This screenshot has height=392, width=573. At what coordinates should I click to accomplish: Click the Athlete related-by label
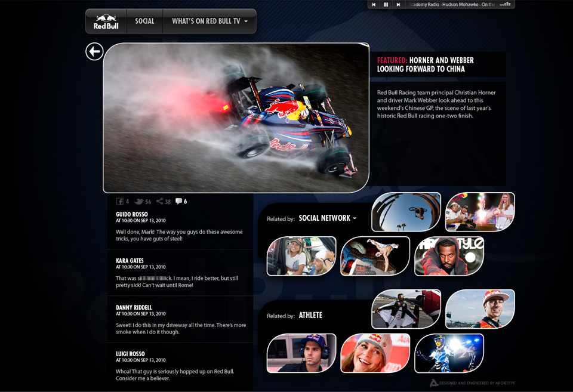coord(310,316)
